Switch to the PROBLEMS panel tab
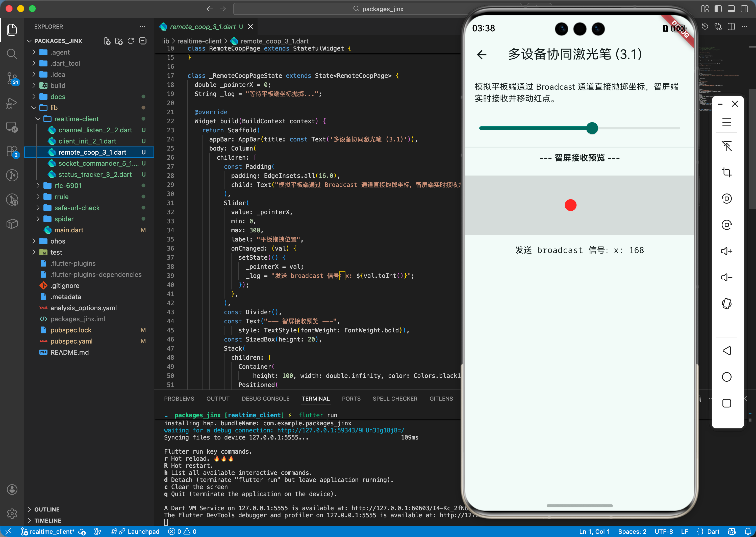Viewport: 756px width, 537px height. 179,398
